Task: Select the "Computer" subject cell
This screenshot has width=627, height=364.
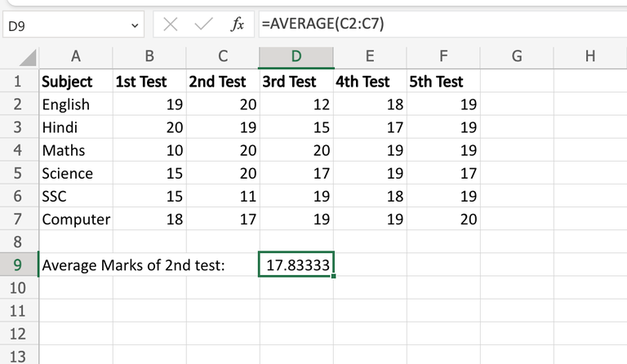Action: [x=76, y=219]
